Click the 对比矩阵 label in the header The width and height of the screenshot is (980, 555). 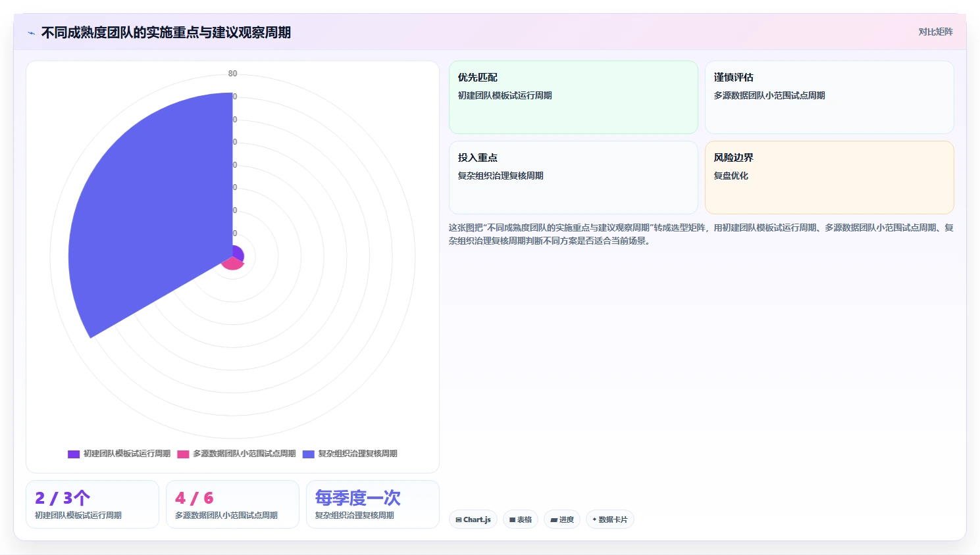pyautogui.click(x=935, y=32)
